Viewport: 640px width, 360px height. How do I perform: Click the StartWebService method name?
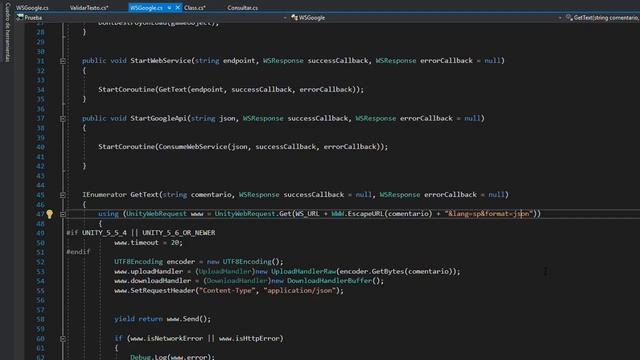pos(160,60)
